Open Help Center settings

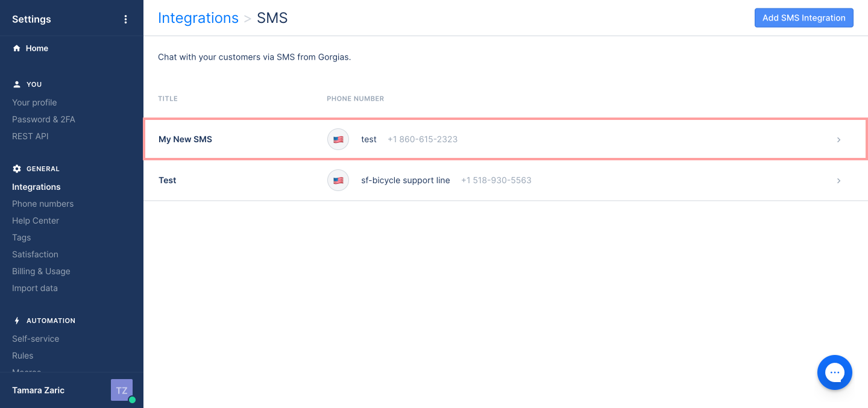(x=36, y=221)
